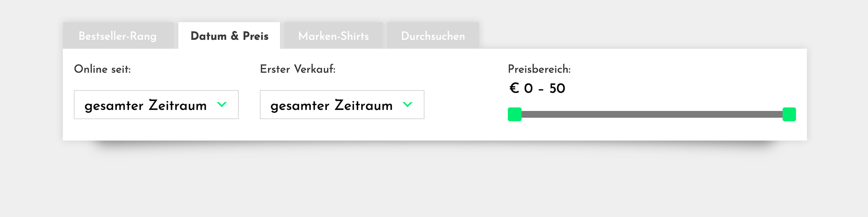
Task: Click the Euro symbol in the price range
Action: tap(514, 88)
